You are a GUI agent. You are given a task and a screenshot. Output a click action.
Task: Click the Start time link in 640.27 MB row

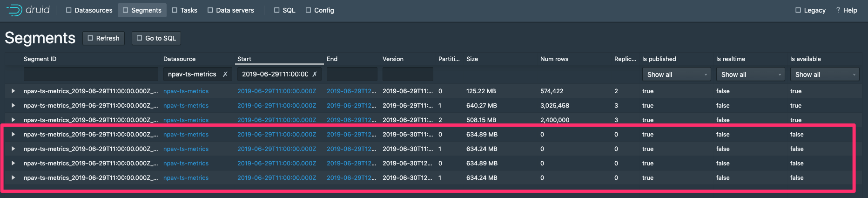[x=276, y=105]
